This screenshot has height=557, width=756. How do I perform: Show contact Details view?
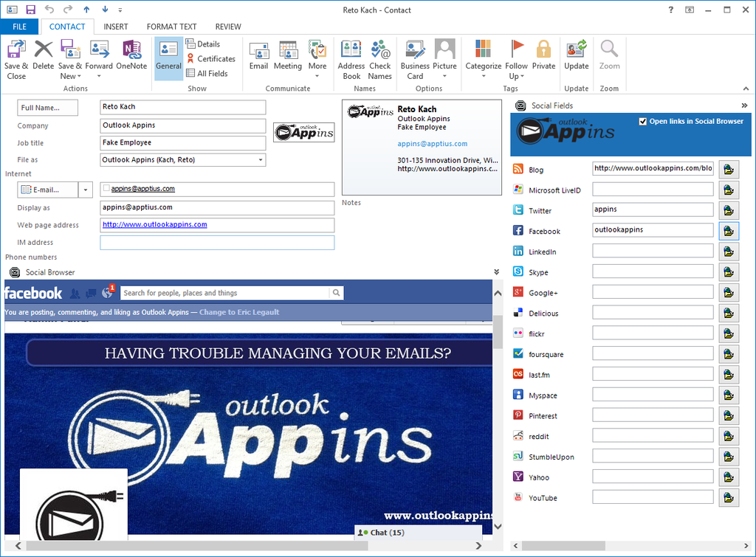click(203, 44)
